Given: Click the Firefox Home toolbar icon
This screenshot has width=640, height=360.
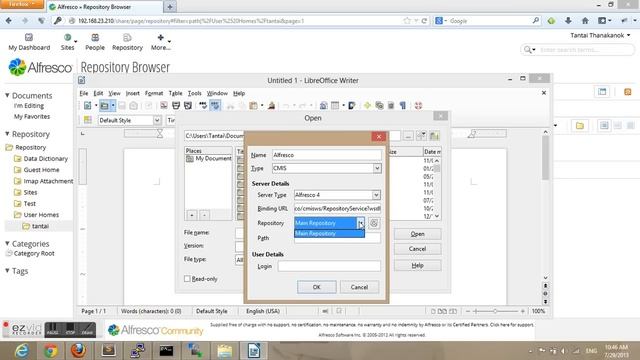Looking at the screenshot, I should point(585,20).
